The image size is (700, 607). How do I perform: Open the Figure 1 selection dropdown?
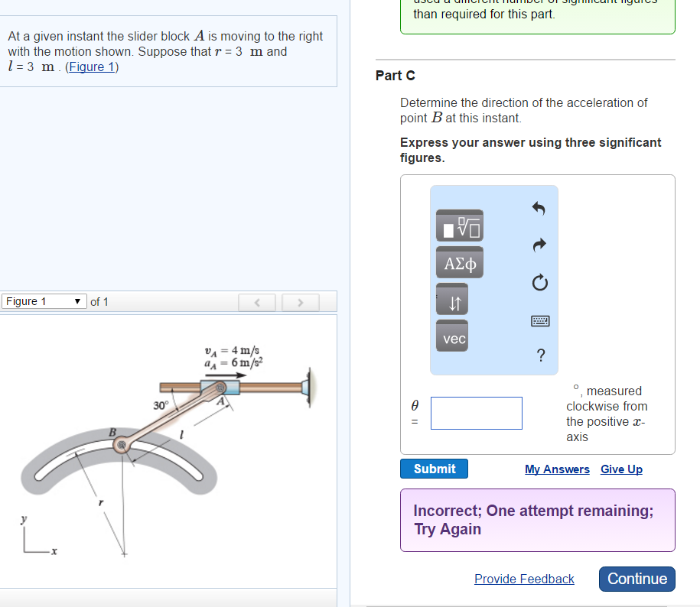click(x=44, y=301)
